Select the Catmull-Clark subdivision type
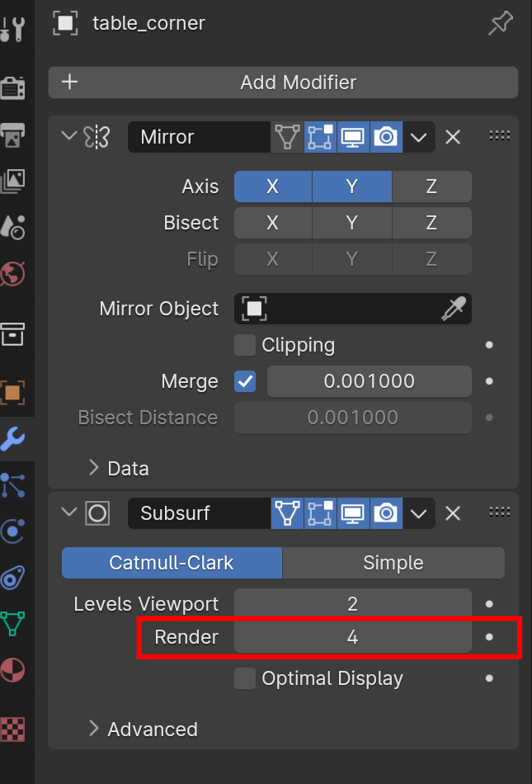The height and width of the screenshot is (784, 532). click(172, 563)
